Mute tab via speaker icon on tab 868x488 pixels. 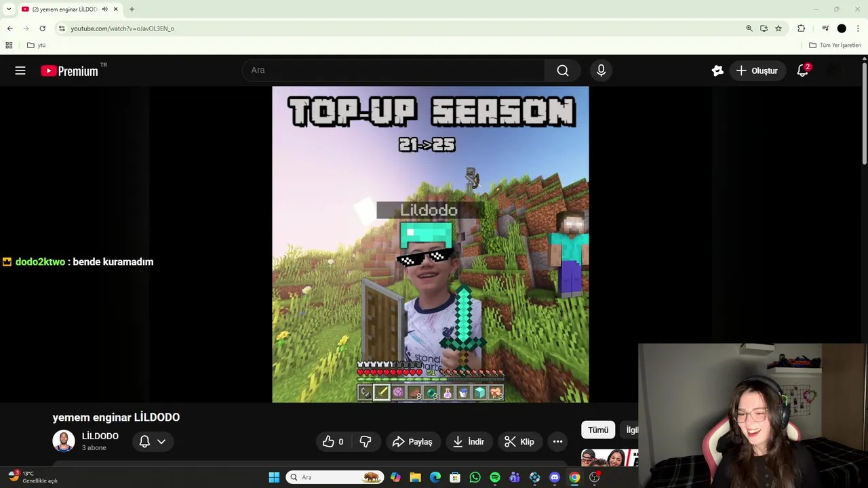point(104,9)
